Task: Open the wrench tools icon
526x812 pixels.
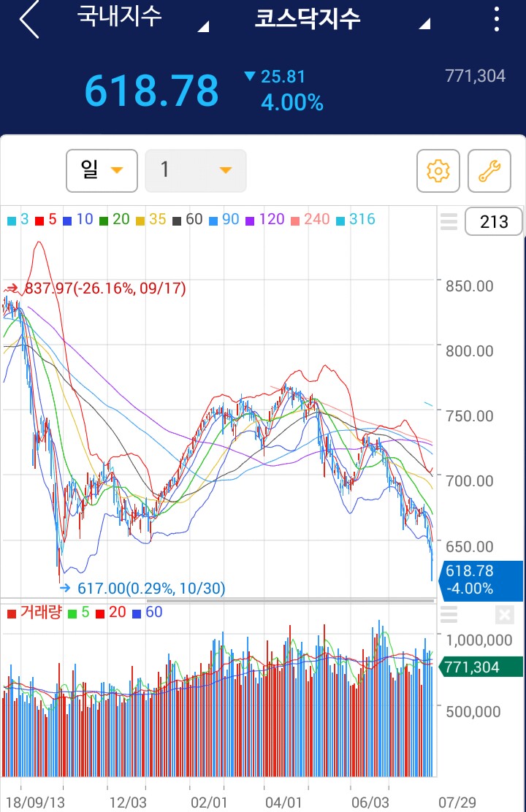Action: tap(489, 171)
